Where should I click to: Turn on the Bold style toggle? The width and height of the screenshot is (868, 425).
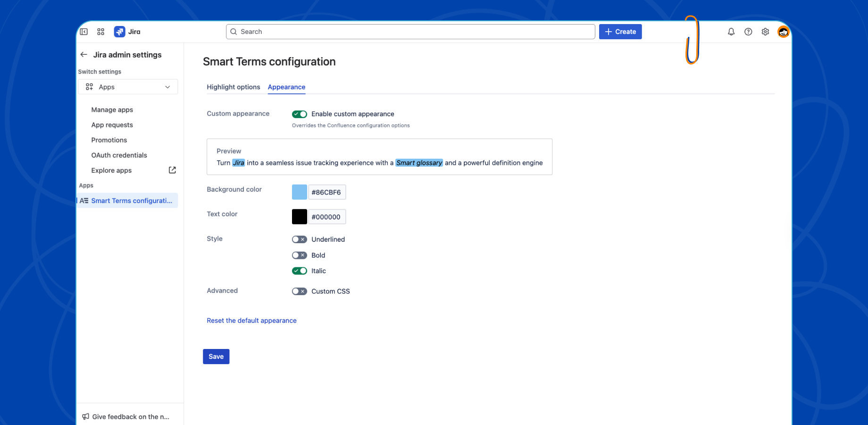coord(300,255)
